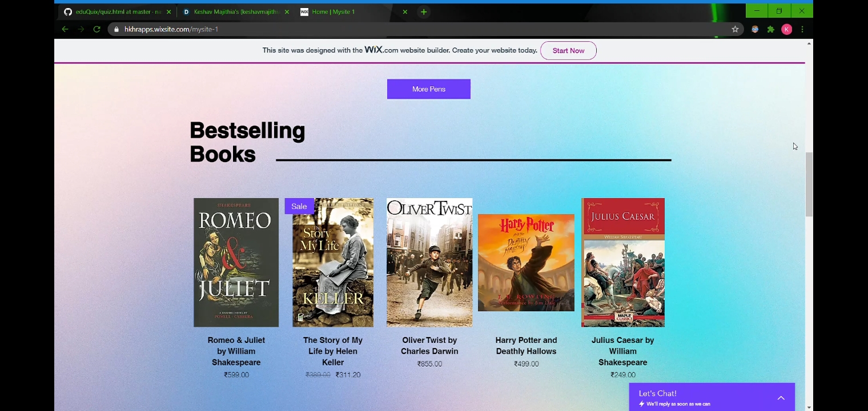
Task: Click the More Pens button
Action: 429,89
